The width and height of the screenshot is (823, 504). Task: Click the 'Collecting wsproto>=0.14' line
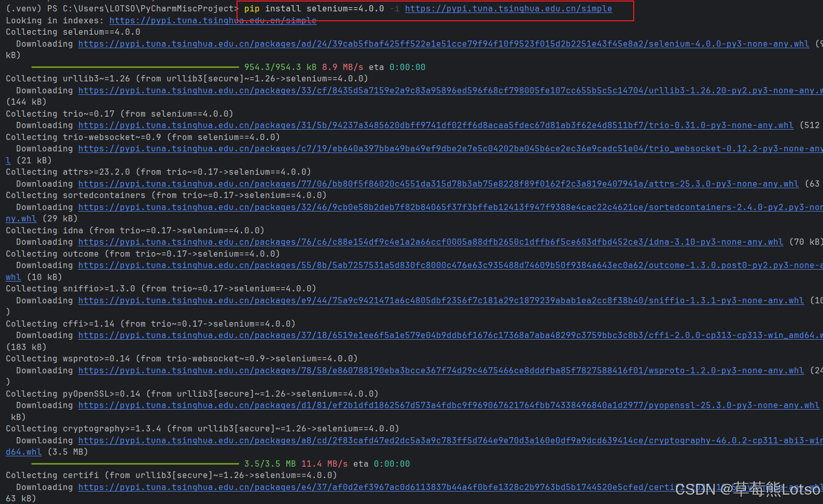[182, 359]
